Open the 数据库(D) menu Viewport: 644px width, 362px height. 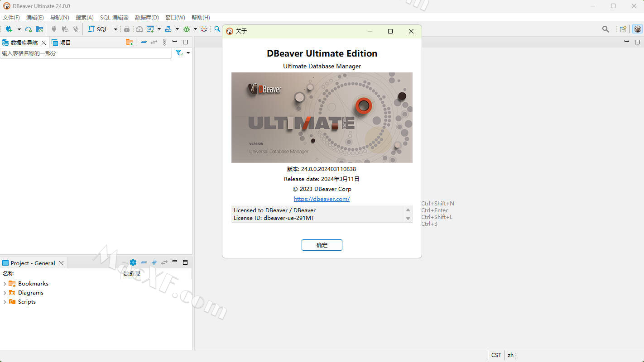[147, 17]
